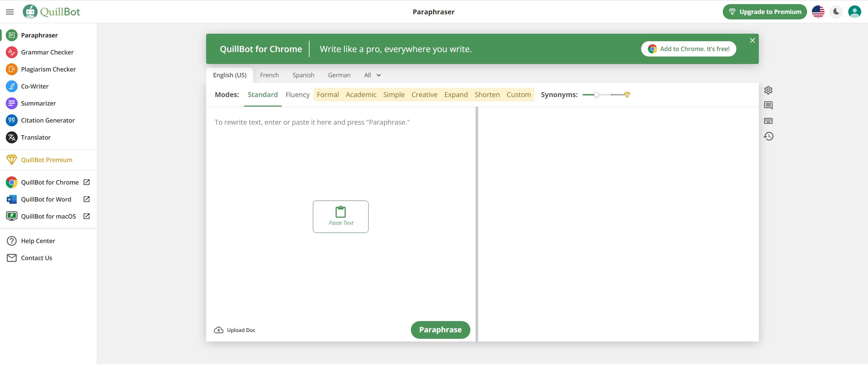Screen dimensions: 868x365
Task: Open Translator tool
Action: click(48, 137)
